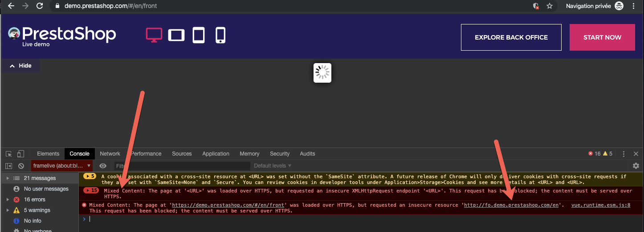The height and width of the screenshot is (232, 644).
Task: Click the console prompt input line
Action: click(x=361, y=219)
